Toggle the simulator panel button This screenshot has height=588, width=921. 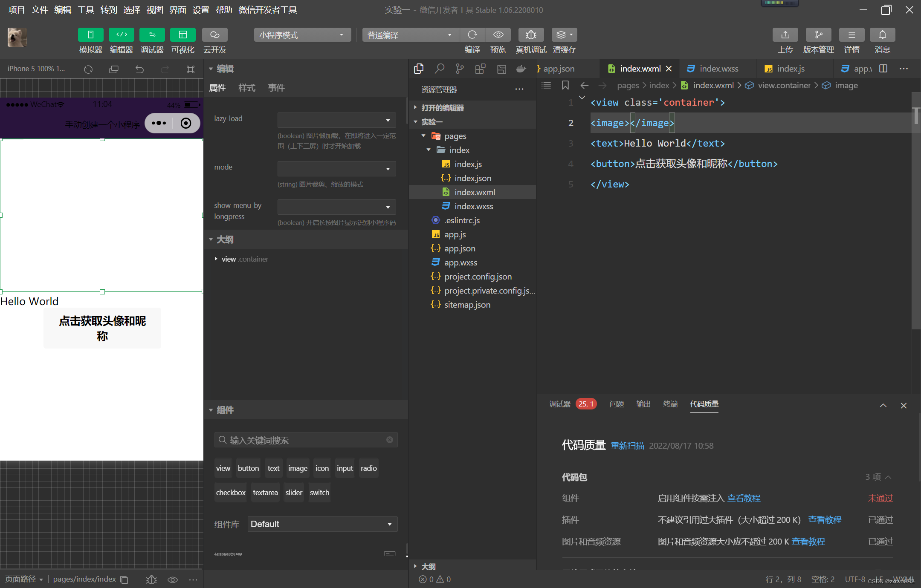coord(90,35)
